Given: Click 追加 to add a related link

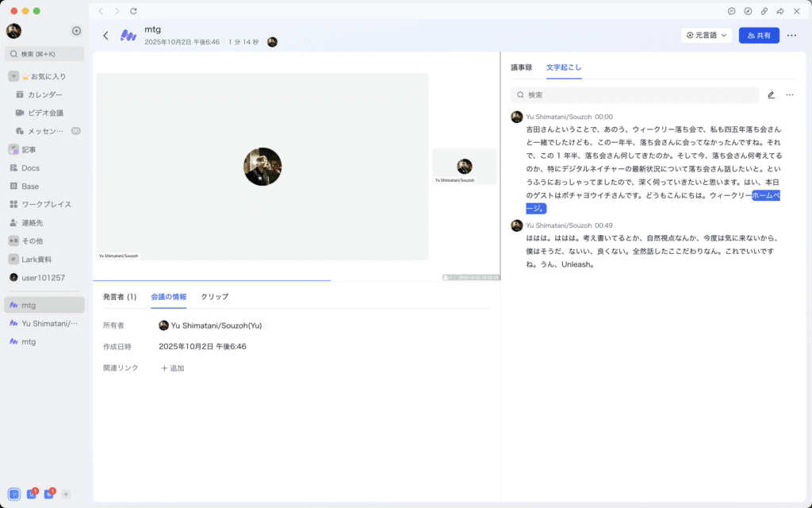Looking at the screenshot, I should (x=173, y=368).
